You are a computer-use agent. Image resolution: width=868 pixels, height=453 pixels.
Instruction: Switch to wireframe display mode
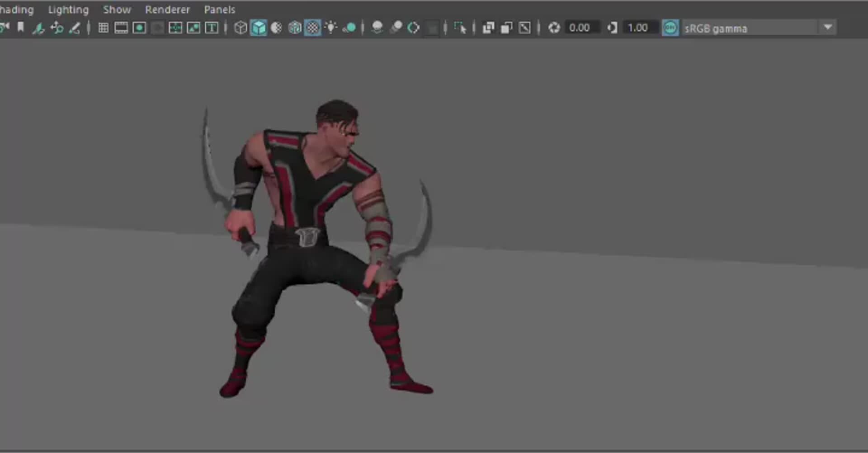[240, 28]
